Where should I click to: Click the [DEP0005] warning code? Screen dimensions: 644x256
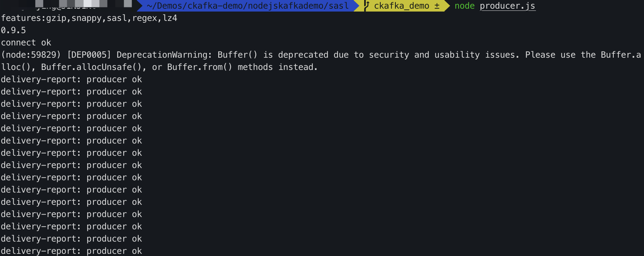pos(89,55)
